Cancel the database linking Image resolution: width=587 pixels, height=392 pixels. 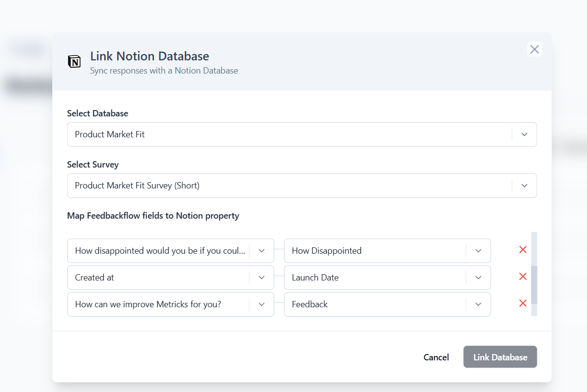pos(436,357)
